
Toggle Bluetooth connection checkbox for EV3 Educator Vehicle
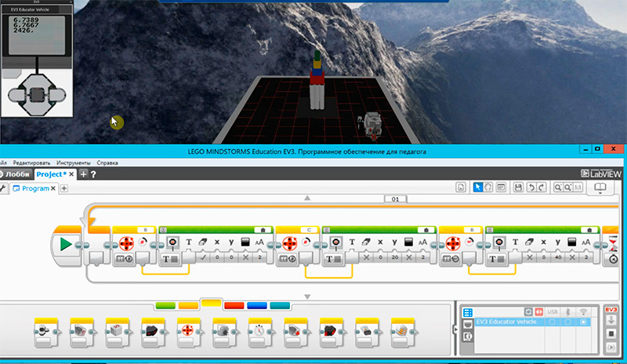567,323
